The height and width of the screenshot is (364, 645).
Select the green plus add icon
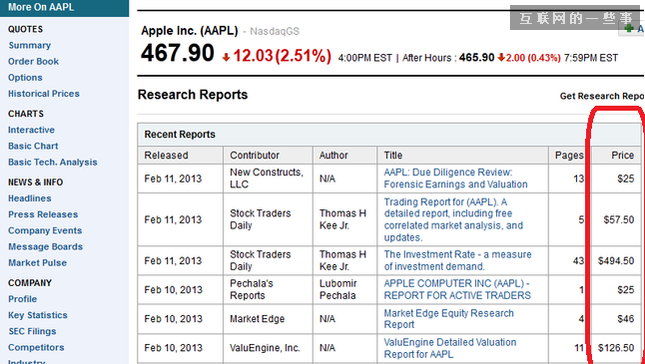[629, 28]
